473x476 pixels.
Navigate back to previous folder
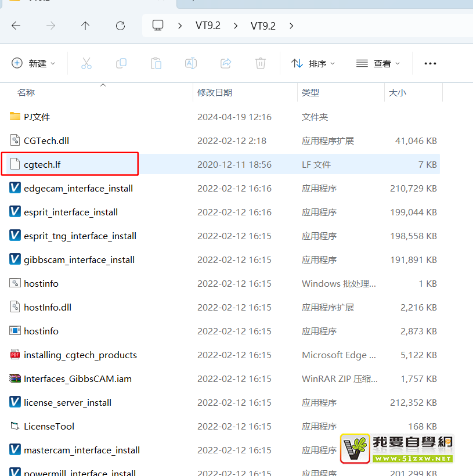(x=16, y=26)
